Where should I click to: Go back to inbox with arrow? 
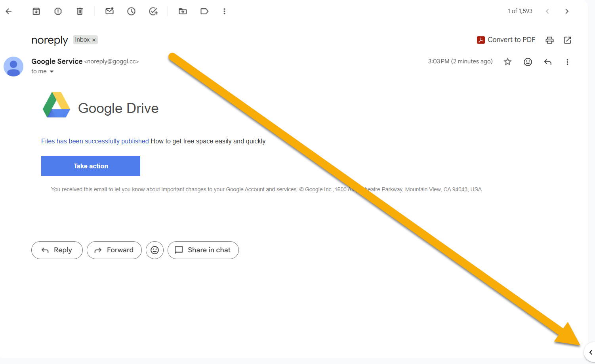tap(9, 11)
